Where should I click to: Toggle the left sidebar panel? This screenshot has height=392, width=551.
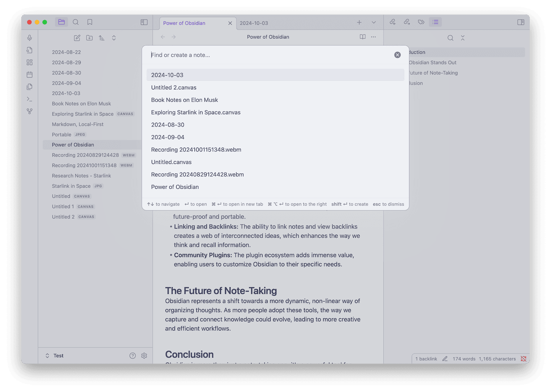coord(144,22)
